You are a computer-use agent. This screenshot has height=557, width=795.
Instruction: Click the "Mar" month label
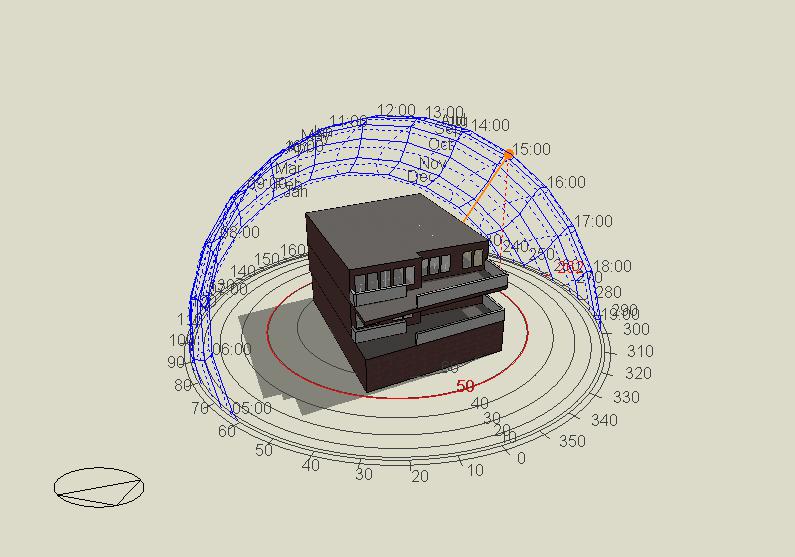pyautogui.click(x=288, y=168)
